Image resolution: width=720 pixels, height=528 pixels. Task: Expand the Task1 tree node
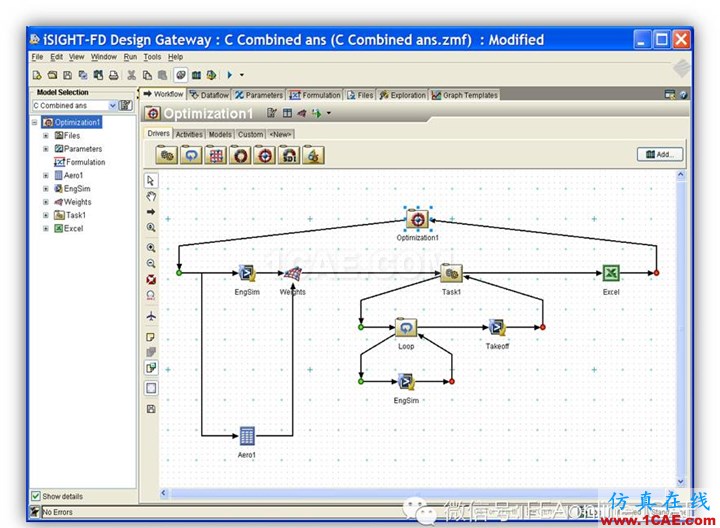click(45, 215)
